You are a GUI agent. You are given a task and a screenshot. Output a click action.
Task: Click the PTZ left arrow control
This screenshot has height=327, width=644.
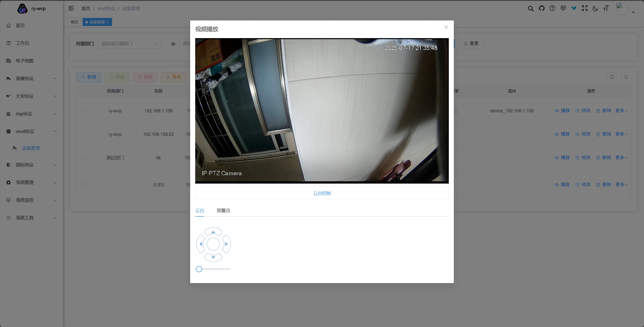click(201, 244)
